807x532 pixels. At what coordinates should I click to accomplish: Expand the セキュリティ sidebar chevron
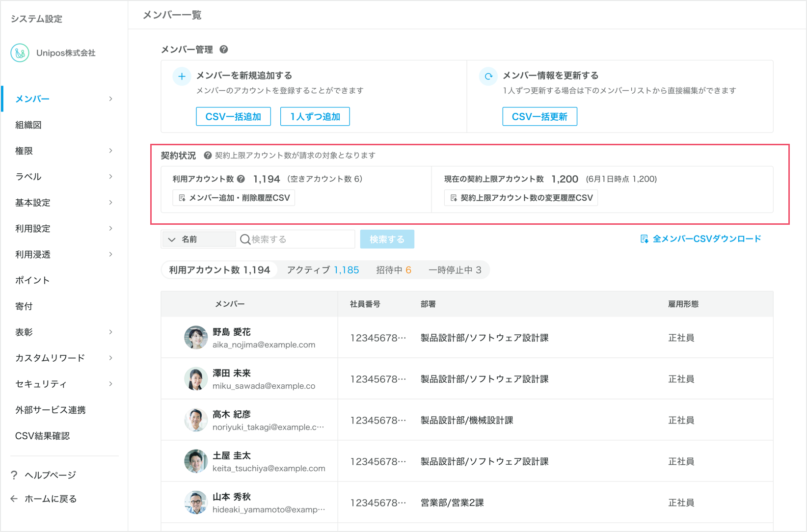(x=111, y=384)
